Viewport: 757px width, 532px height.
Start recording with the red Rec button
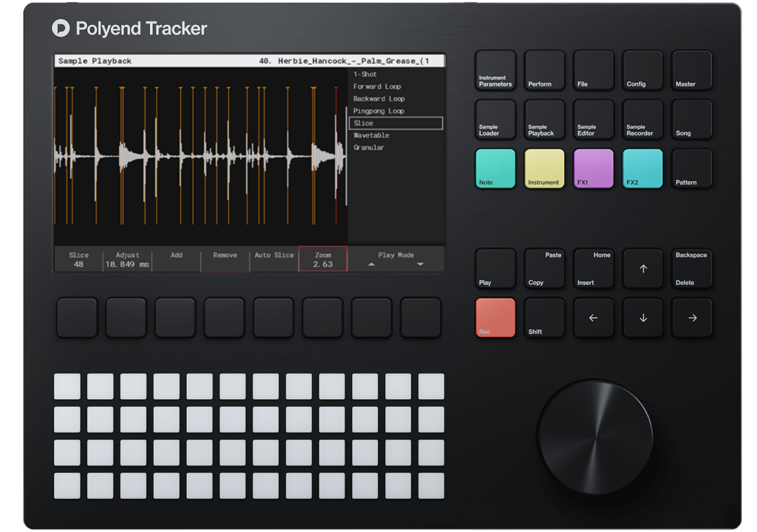(495, 318)
